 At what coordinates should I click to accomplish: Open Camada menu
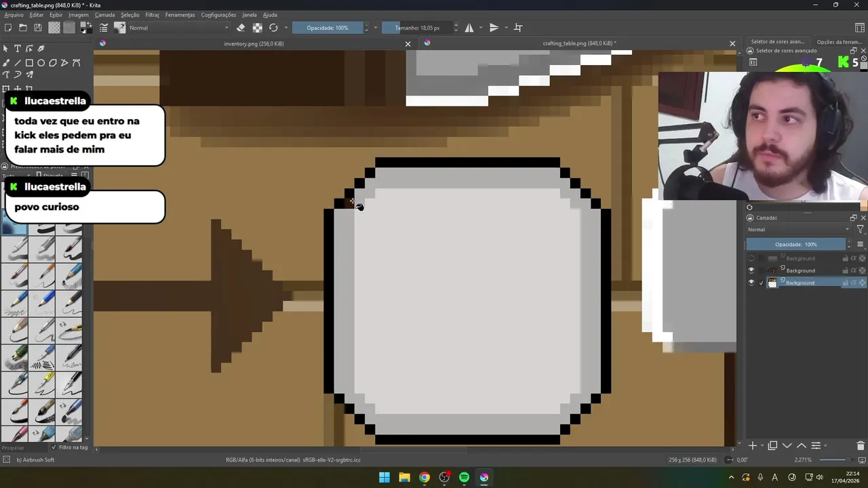[x=104, y=15]
